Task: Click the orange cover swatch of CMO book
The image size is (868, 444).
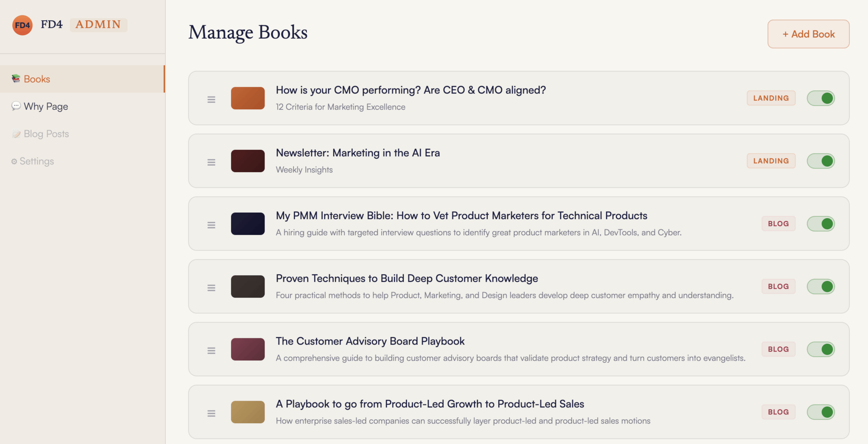Action: [248, 98]
